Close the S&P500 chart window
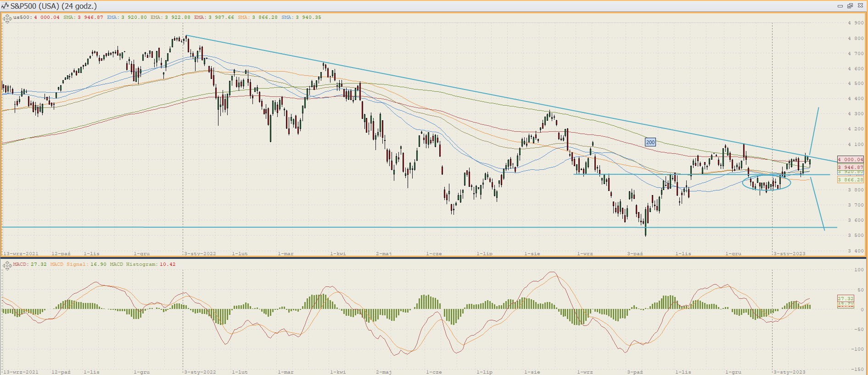 [x=859, y=6]
